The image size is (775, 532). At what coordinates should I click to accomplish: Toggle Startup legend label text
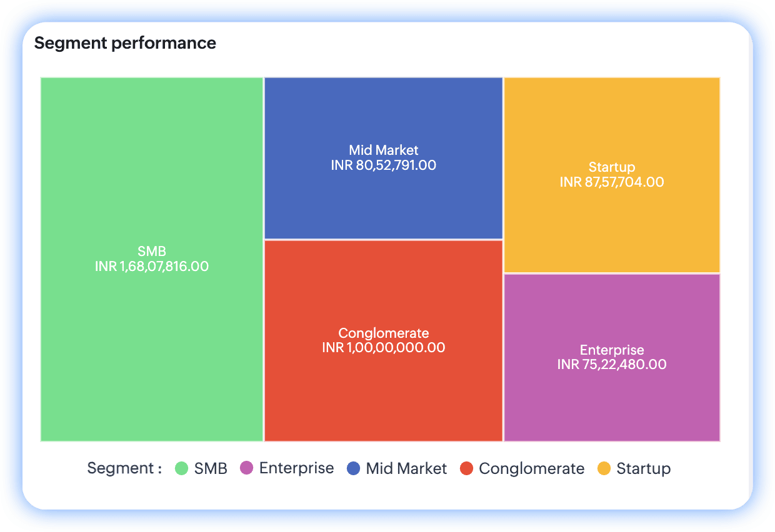pos(643,468)
